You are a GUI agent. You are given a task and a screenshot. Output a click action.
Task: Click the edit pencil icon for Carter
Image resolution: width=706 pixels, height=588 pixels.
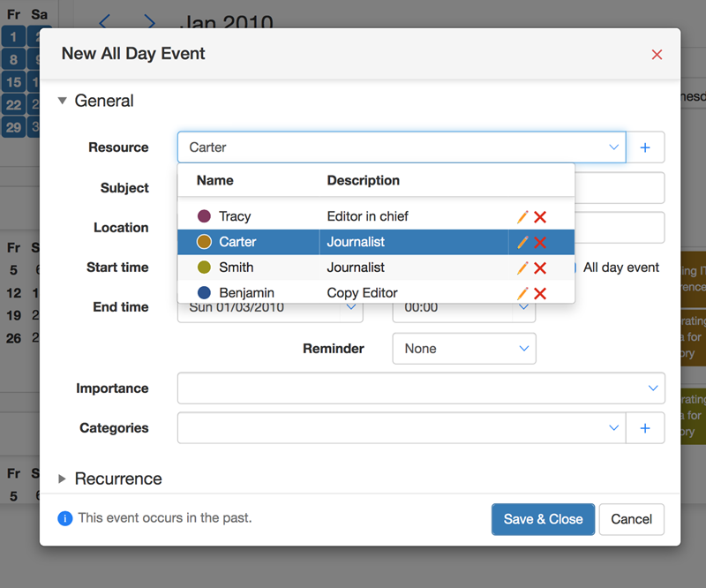click(522, 242)
